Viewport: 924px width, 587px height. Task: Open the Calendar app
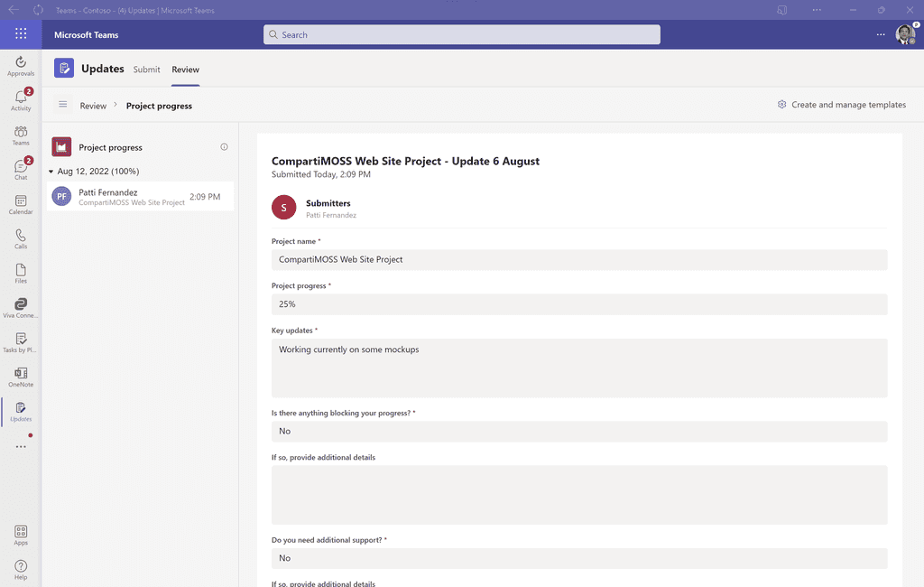coord(21,204)
